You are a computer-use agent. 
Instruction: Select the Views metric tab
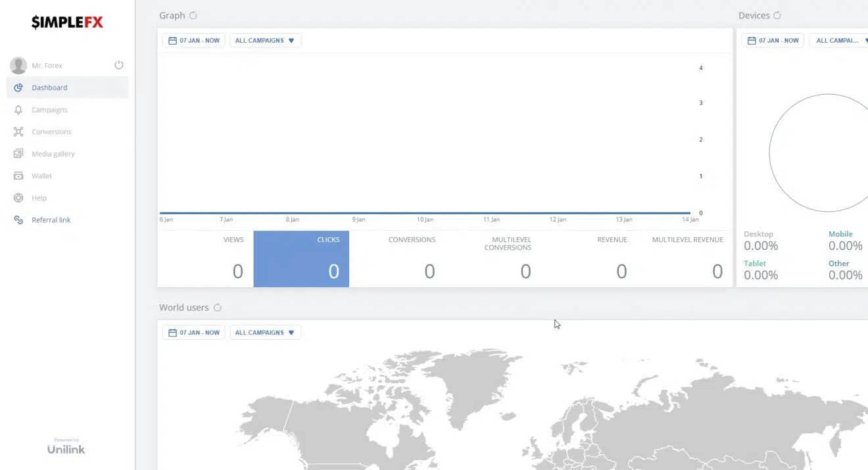pyautogui.click(x=205, y=258)
